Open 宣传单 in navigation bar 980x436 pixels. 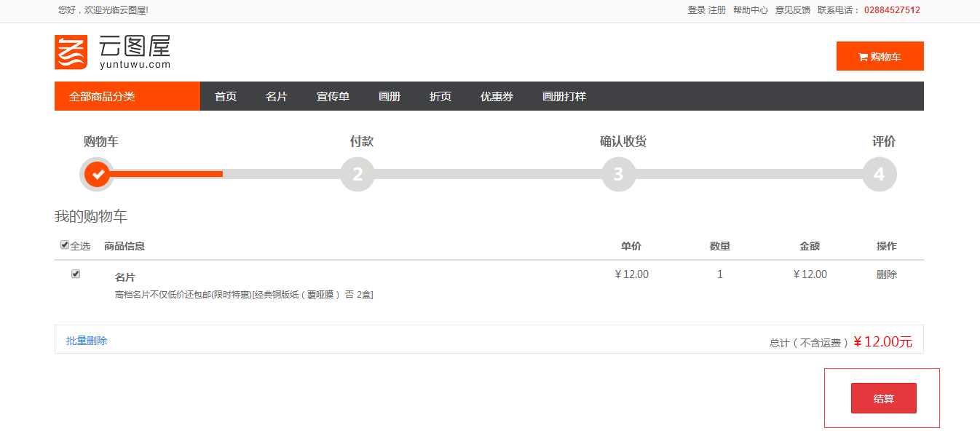tap(333, 96)
